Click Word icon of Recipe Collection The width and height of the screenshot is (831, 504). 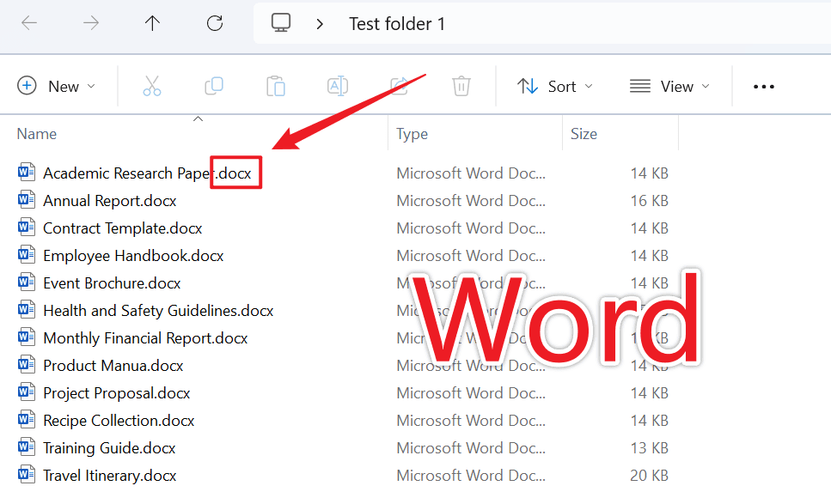point(27,420)
